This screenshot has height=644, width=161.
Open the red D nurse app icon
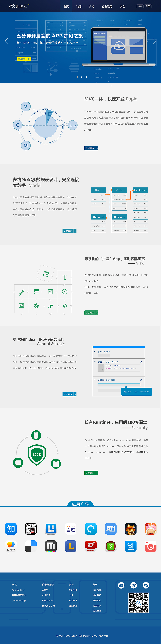coord(91,546)
